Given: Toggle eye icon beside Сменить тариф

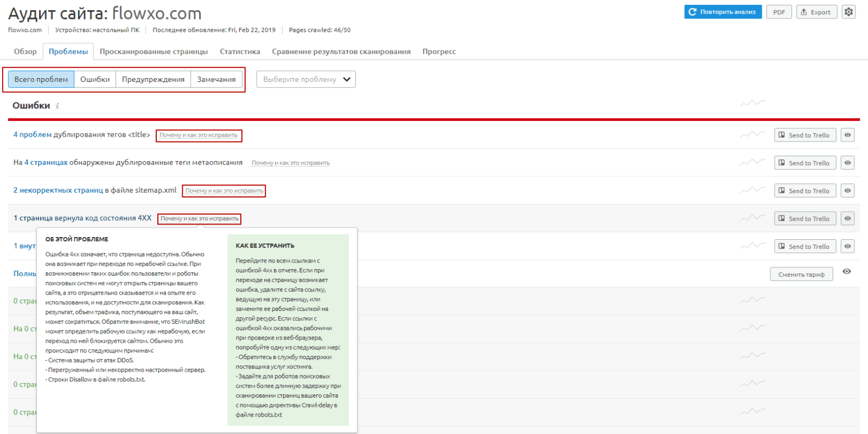Looking at the screenshot, I should click(847, 271).
